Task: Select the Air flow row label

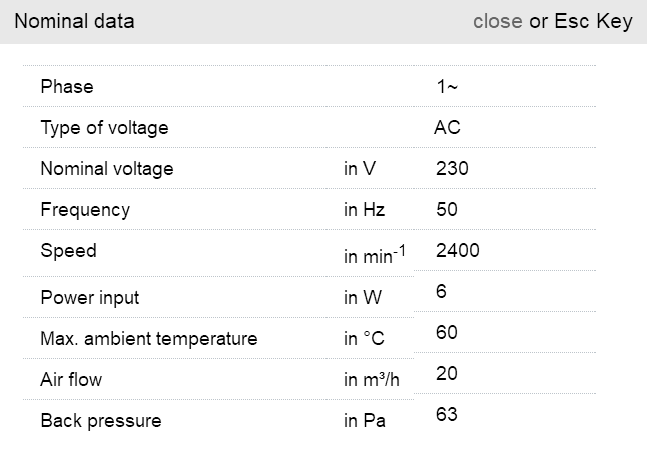Action: 71,380
